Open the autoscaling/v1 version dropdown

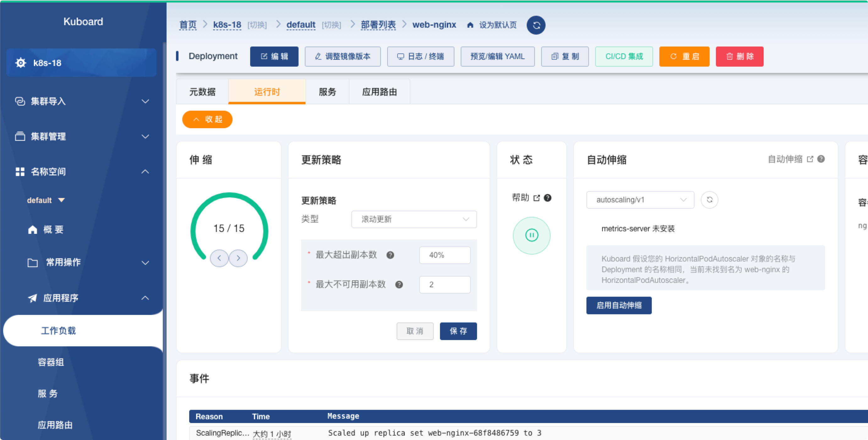coord(640,200)
